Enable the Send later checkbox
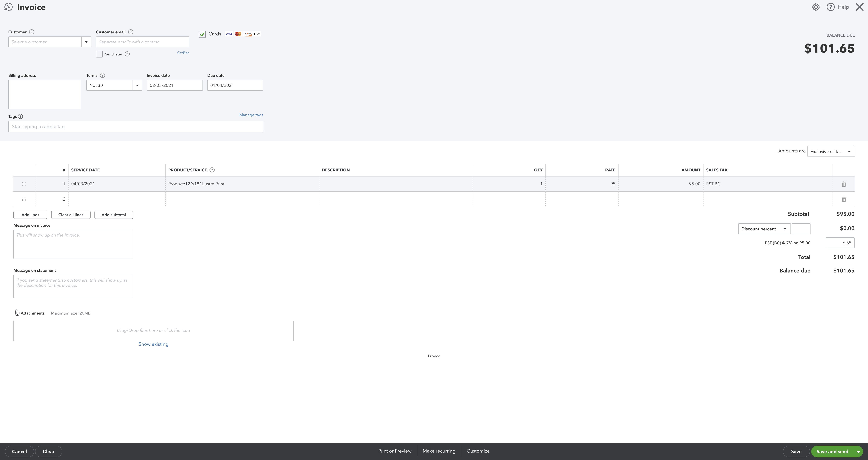 tap(99, 54)
